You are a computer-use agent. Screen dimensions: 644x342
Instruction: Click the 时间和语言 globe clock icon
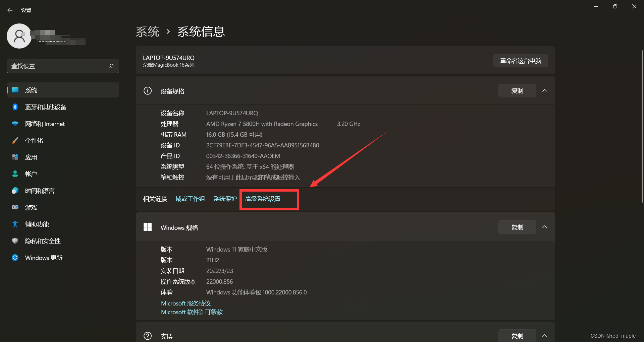point(15,191)
